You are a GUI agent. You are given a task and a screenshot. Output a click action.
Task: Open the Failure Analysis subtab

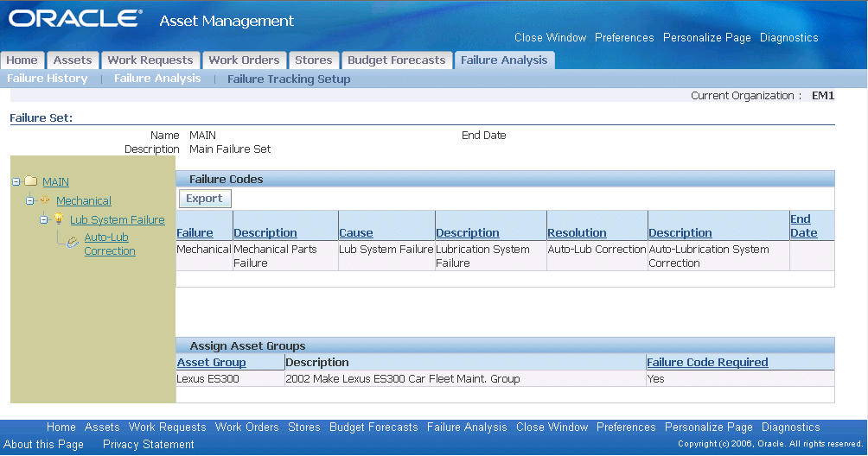(157, 79)
